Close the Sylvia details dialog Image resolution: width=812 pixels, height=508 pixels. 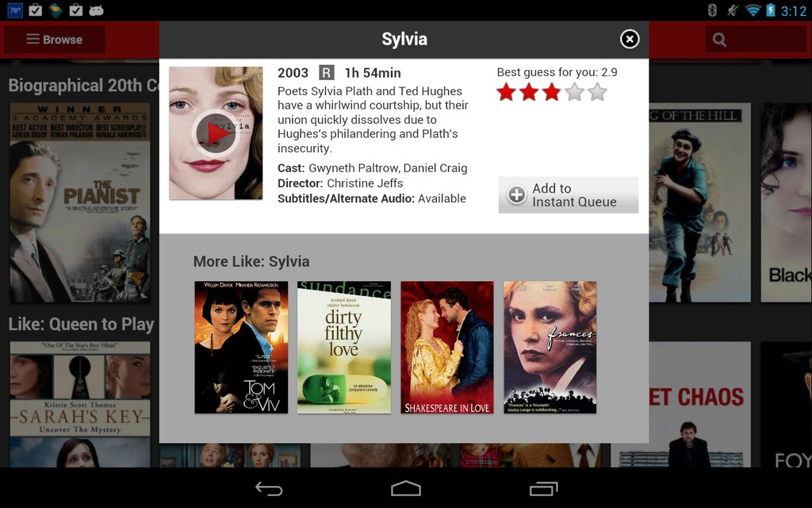(x=629, y=39)
